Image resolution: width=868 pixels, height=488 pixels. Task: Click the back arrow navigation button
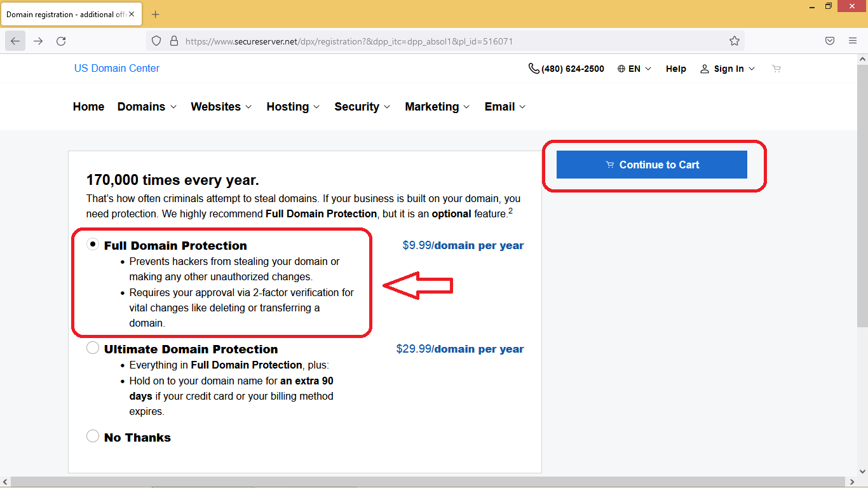[15, 41]
